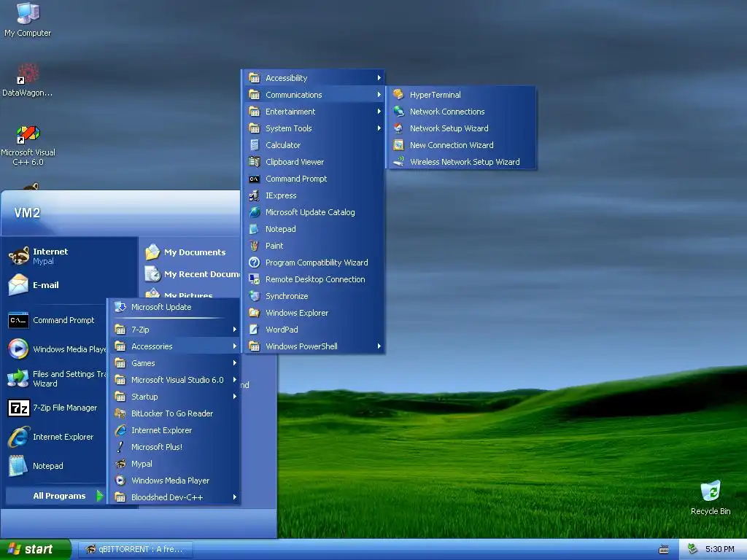Select DataWagon desktop shortcut
The height and width of the screenshot is (560, 747).
click(x=28, y=80)
